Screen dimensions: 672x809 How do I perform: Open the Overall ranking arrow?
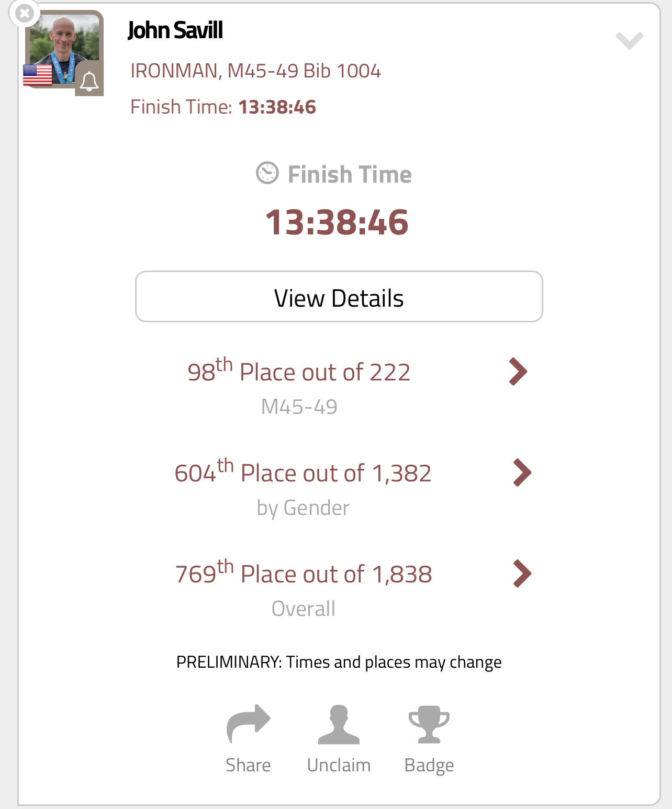click(522, 574)
